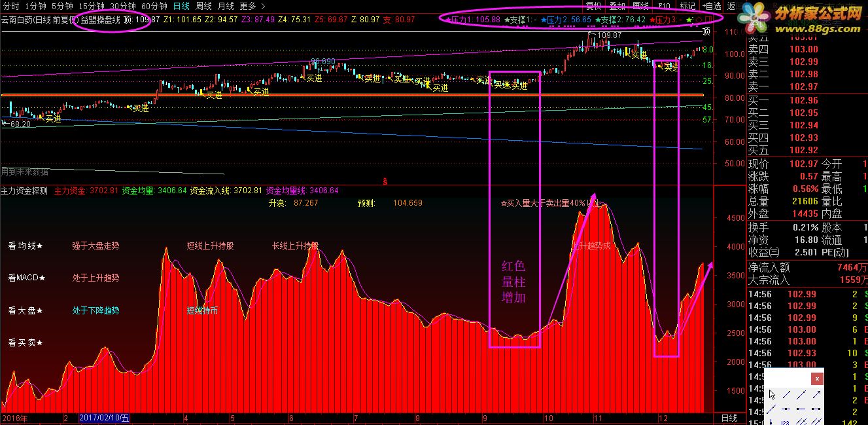Image resolution: width=868 pixels, height=425 pixels.
Task: Open the 画线 drawing tools
Action: pos(641,6)
